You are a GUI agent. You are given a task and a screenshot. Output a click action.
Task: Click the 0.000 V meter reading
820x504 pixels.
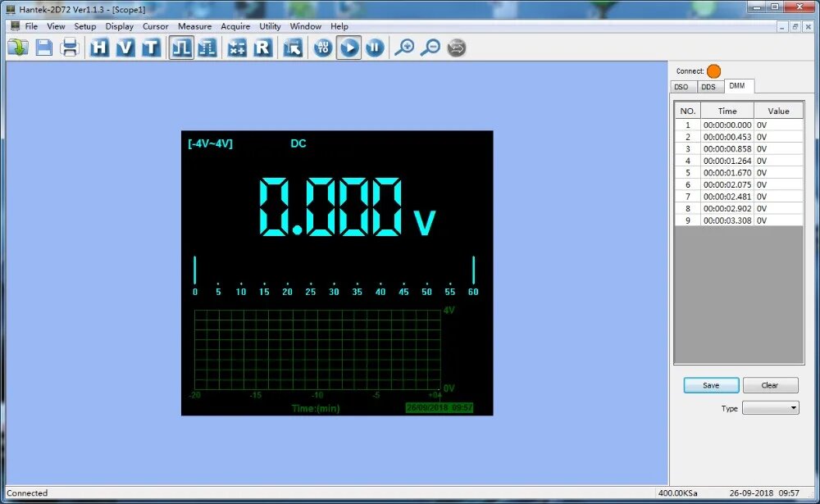(347, 207)
